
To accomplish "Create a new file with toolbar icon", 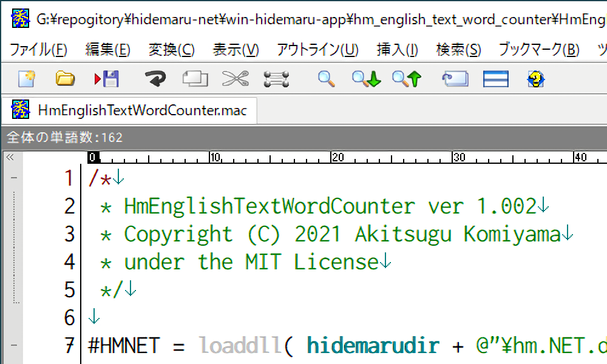I will [x=26, y=79].
